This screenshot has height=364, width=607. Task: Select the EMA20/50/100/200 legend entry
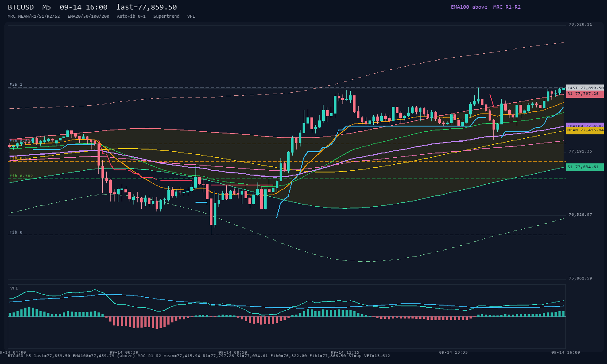tap(88, 16)
